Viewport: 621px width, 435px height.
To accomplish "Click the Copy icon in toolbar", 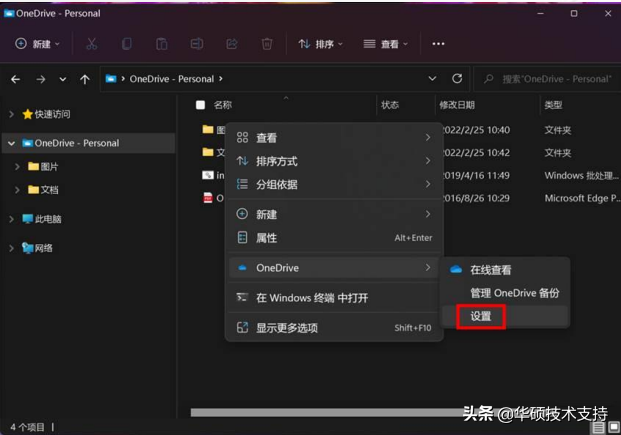I will tap(127, 44).
